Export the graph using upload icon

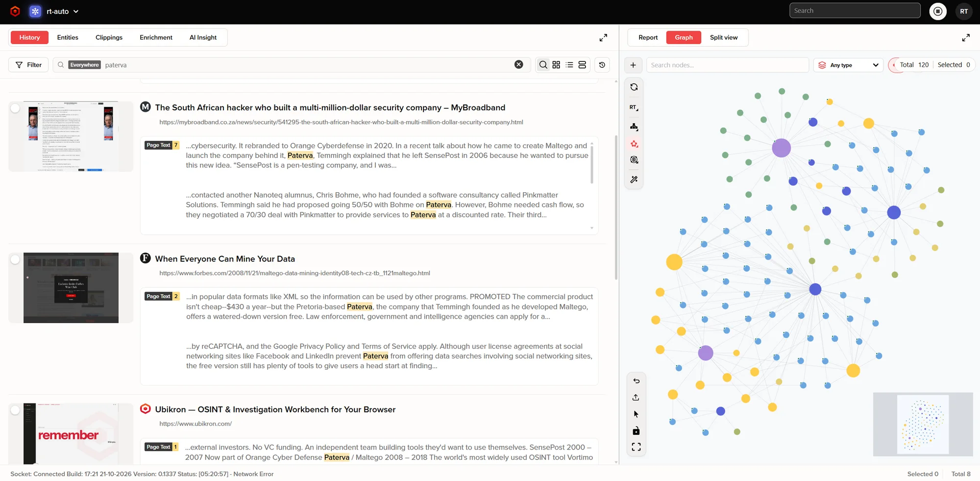click(636, 397)
